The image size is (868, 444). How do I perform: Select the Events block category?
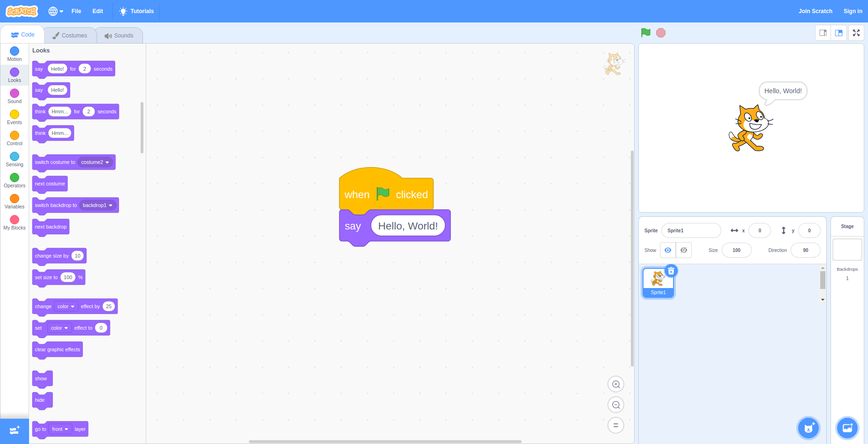(x=15, y=117)
